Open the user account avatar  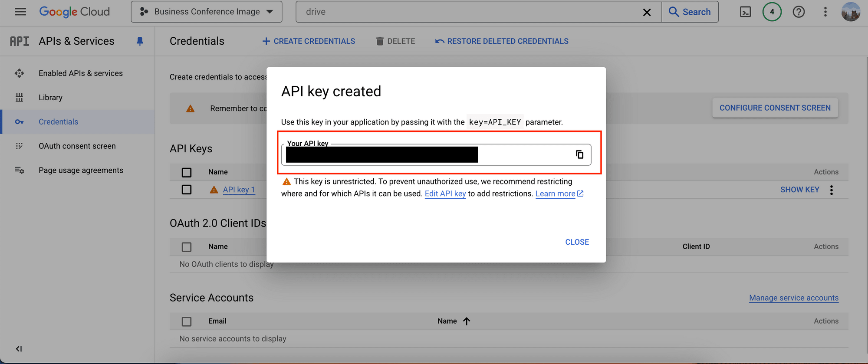click(851, 12)
